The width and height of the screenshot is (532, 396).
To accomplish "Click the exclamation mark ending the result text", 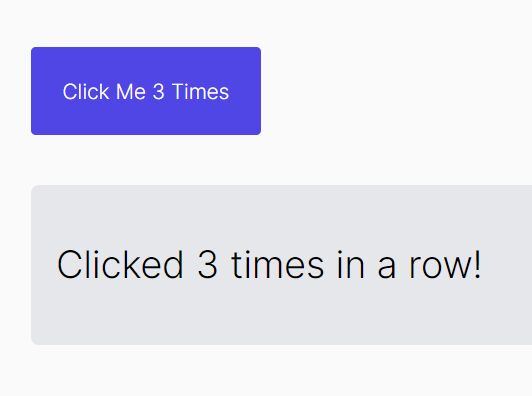I will point(478,264).
